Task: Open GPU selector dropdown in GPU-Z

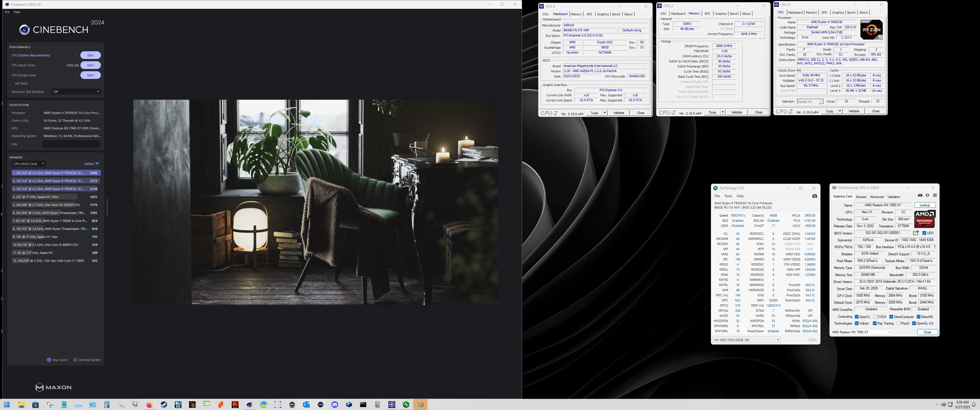Action: [x=862, y=332]
